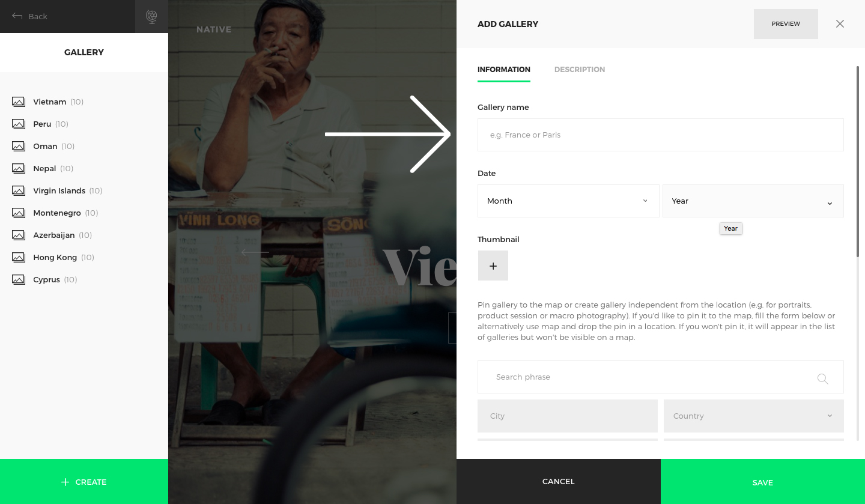Image resolution: width=865 pixels, height=504 pixels.
Task: Click the search magnifier icon
Action: [823, 378]
